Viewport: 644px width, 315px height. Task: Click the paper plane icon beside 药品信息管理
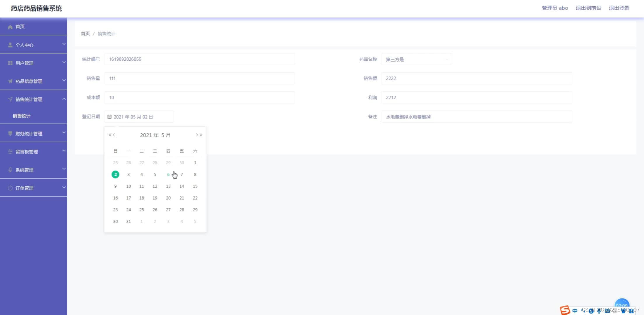[10, 81]
